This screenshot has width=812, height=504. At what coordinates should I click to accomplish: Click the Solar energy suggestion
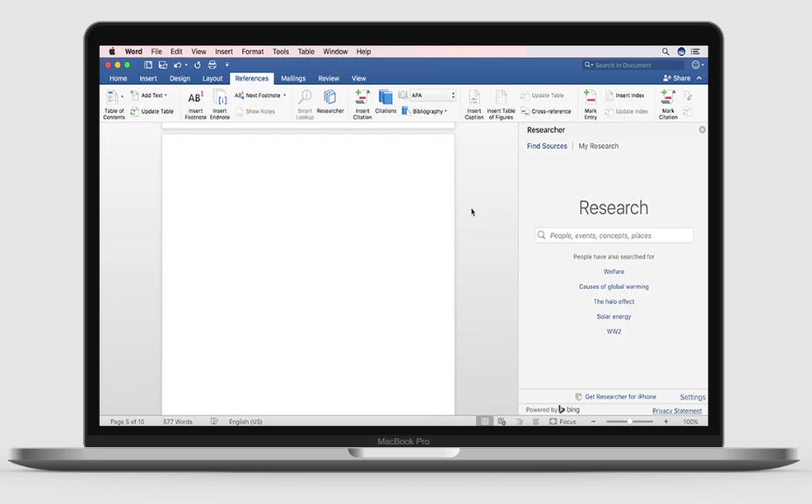pyautogui.click(x=613, y=317)
